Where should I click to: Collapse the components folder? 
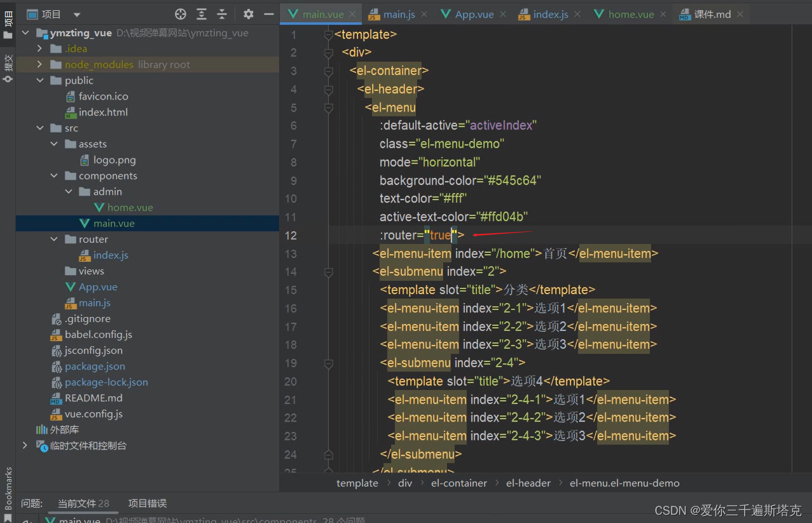(x=55, y=176)
